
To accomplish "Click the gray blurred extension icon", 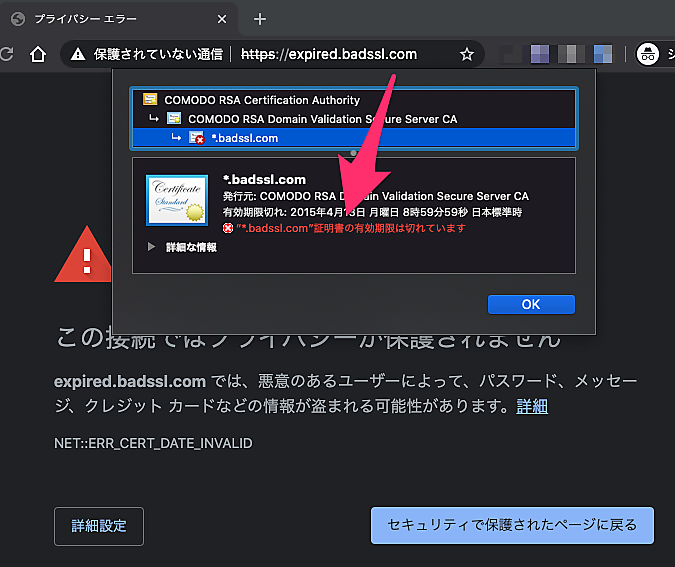I will coord(570,54).
